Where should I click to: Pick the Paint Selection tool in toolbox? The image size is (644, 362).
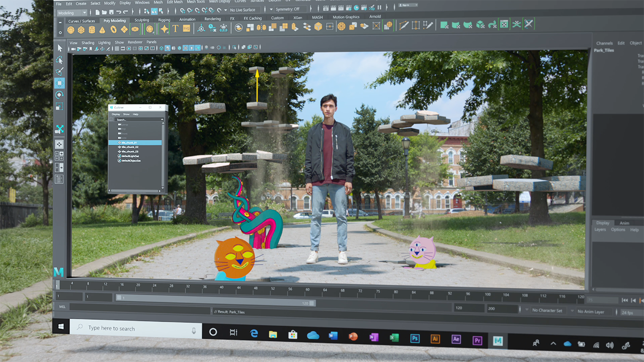click(60, 71)
